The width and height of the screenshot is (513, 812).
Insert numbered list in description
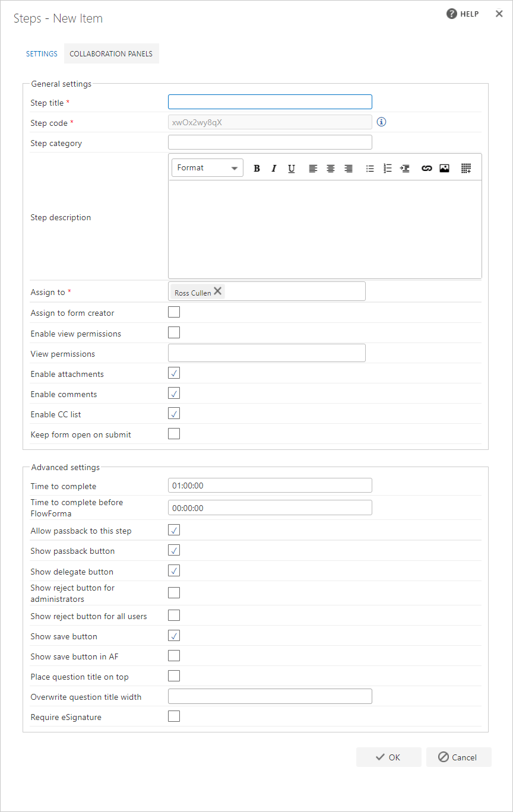point(388,168)
